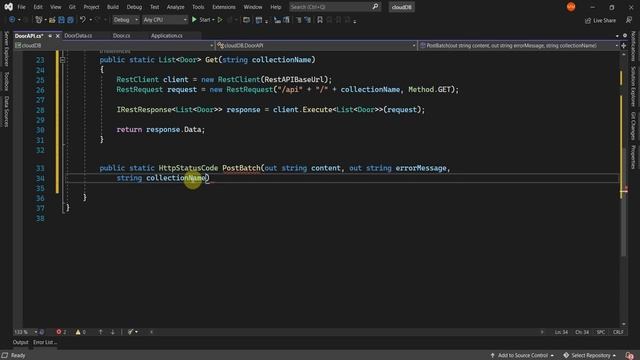Viewport: 640px width, 360px height.
Task: Click the comment out selected lines icon
Action: tap(299, 20)
